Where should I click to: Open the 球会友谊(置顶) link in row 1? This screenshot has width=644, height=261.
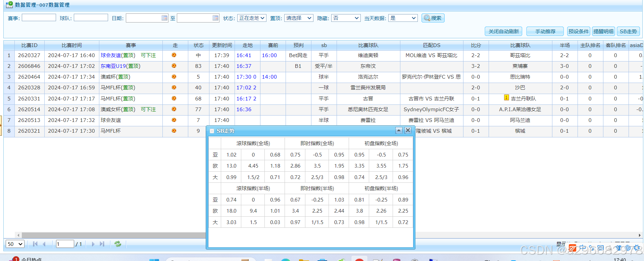point(118,55)
